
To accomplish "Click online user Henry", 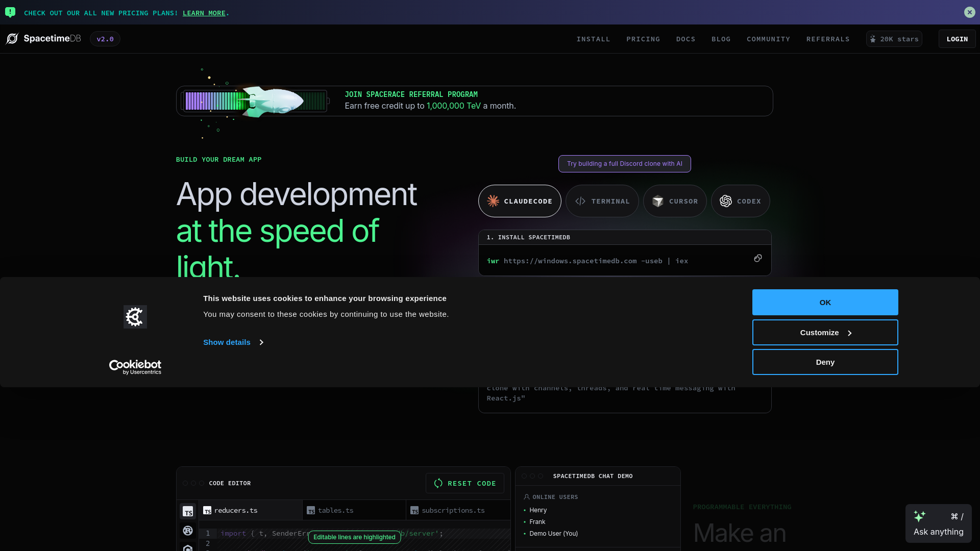I will (538, 510).
